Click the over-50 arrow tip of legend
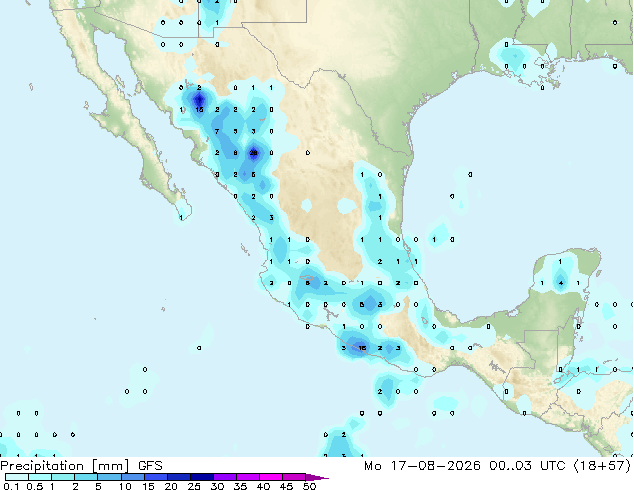Viewport: 634px width, 490px height. (x=317, y=477)
